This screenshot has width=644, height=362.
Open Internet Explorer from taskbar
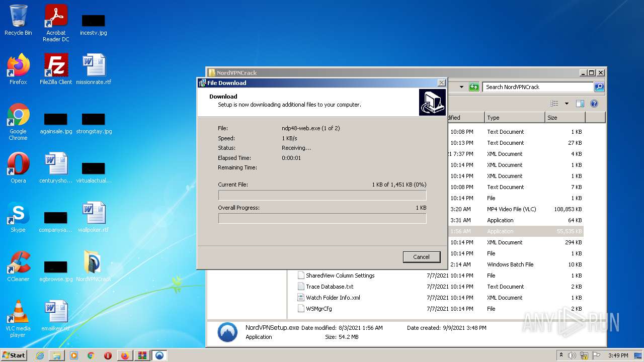coord(40,355)
